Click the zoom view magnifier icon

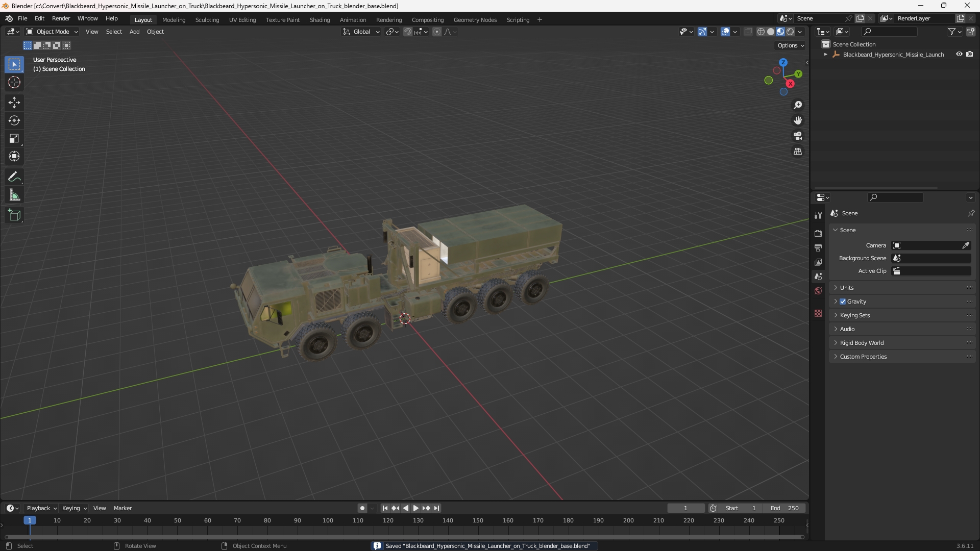pos(798,105)
